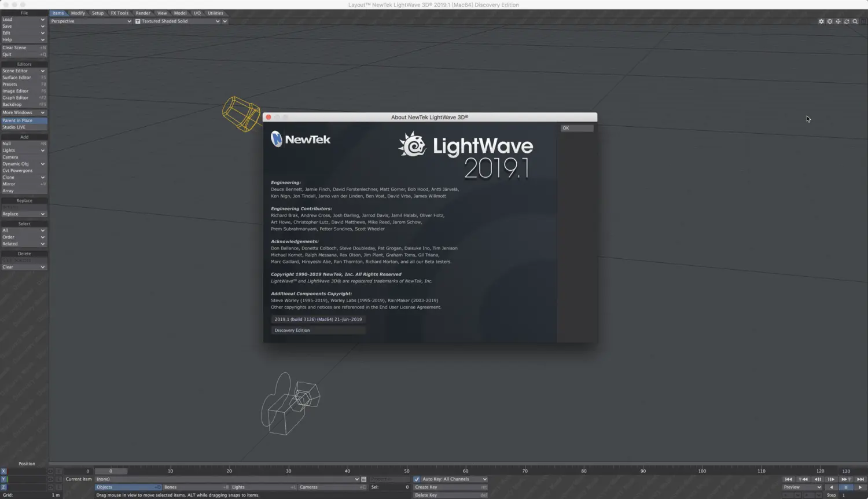868x499 pixels.
Task: Select Objects edit mode
Action: pyautogui.click(x=128, y=487)
